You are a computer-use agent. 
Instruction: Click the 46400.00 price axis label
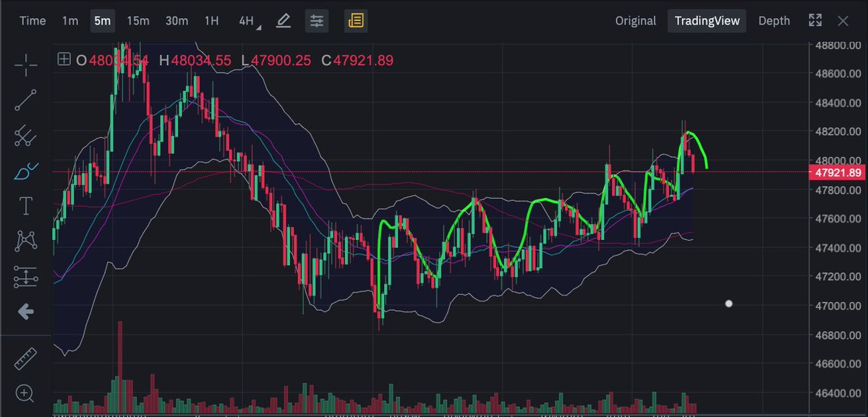pyautogui.click(x=838, y=393)
